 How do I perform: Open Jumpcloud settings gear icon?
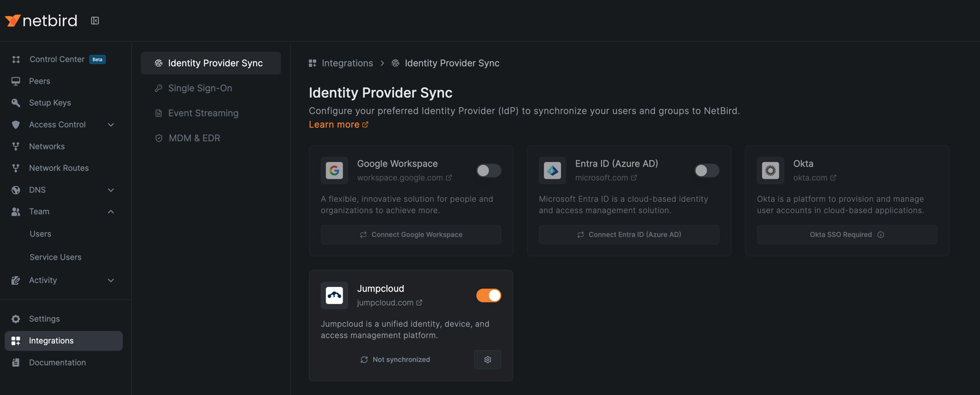tap(487, 360)
